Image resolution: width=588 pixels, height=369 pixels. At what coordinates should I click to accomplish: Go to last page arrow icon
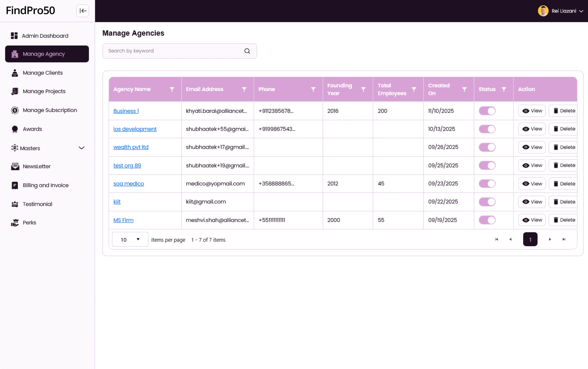tap(564, 239)
